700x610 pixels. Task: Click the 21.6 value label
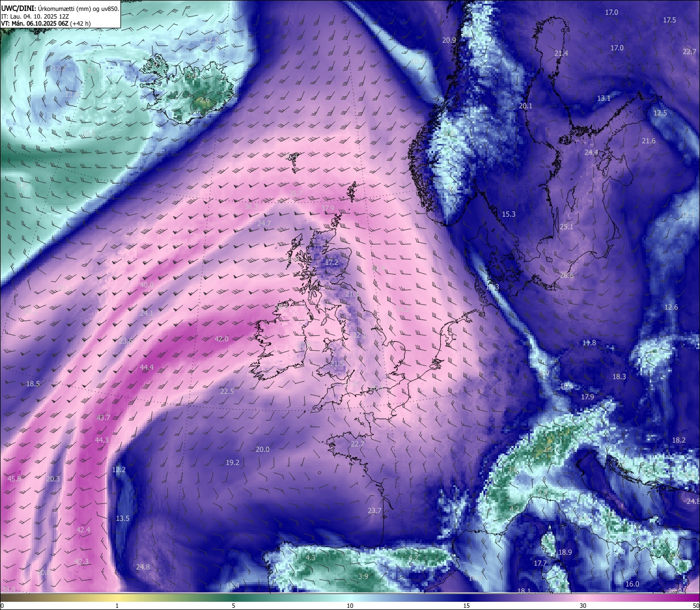649,141
